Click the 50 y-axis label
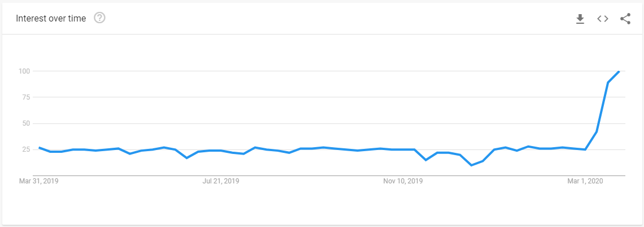Viewport: 644px width, 227px height. 28,123
